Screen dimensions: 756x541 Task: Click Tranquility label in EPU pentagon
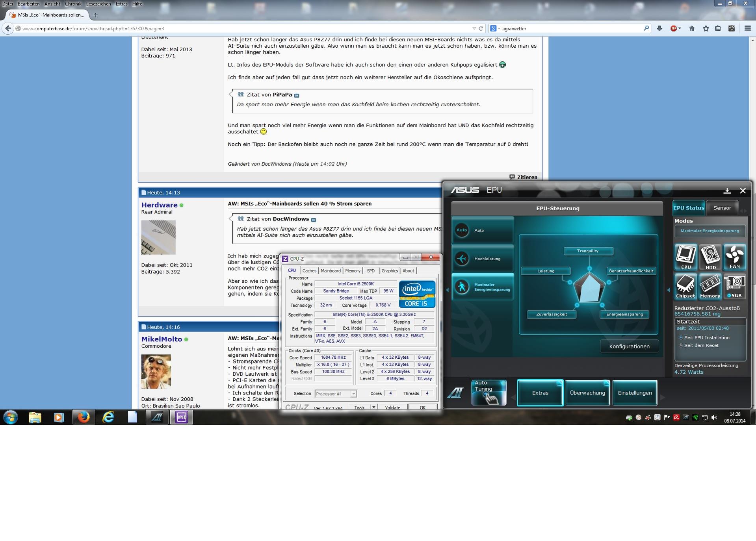(588, 251)
